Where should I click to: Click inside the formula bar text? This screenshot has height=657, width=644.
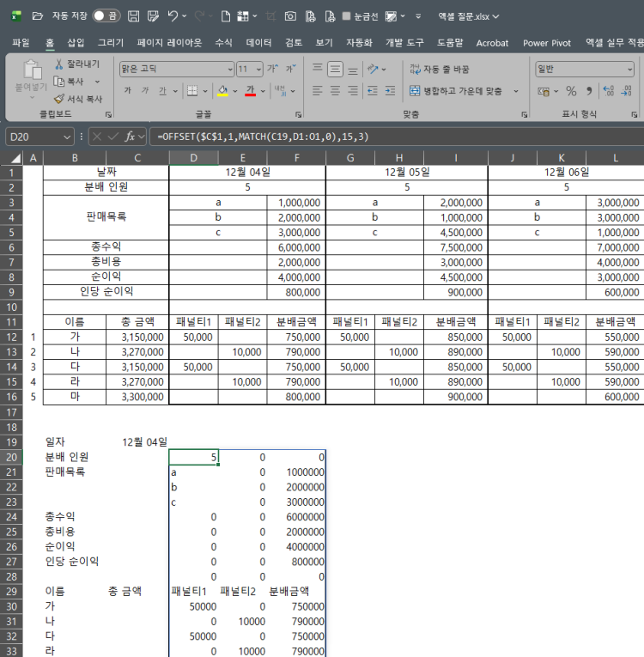point(343,137)
